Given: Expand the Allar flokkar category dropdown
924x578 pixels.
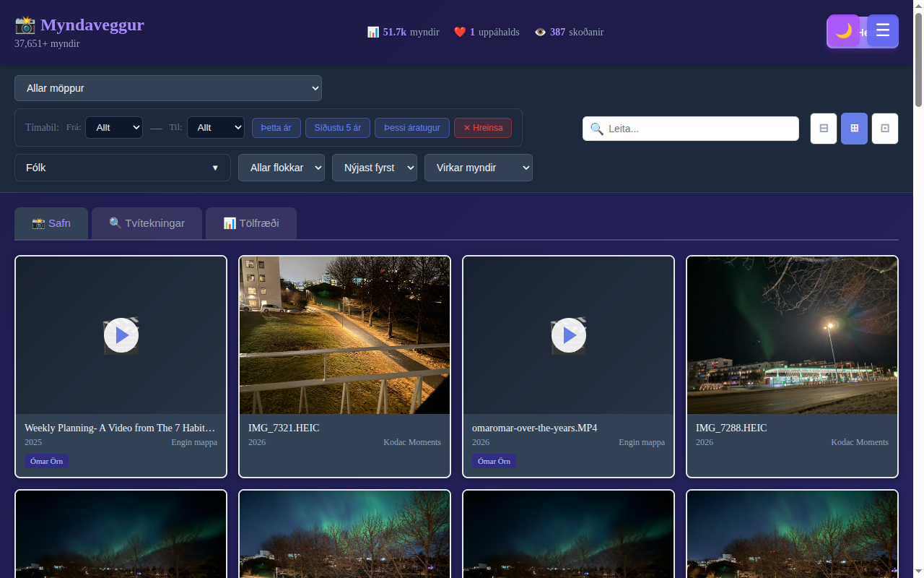Looking at the screenshot, I should (x=281, y=168).
